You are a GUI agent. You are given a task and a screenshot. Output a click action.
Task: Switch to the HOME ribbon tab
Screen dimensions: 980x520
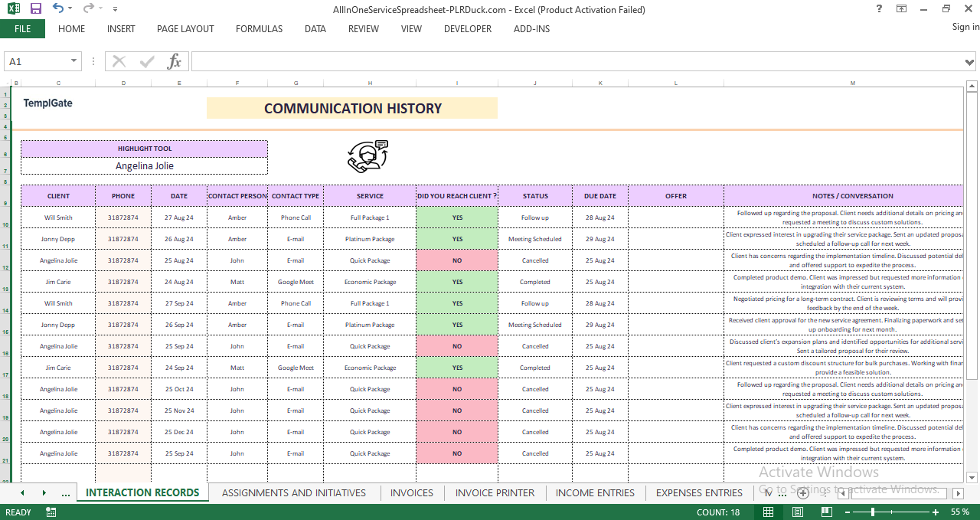click(72, 29)
